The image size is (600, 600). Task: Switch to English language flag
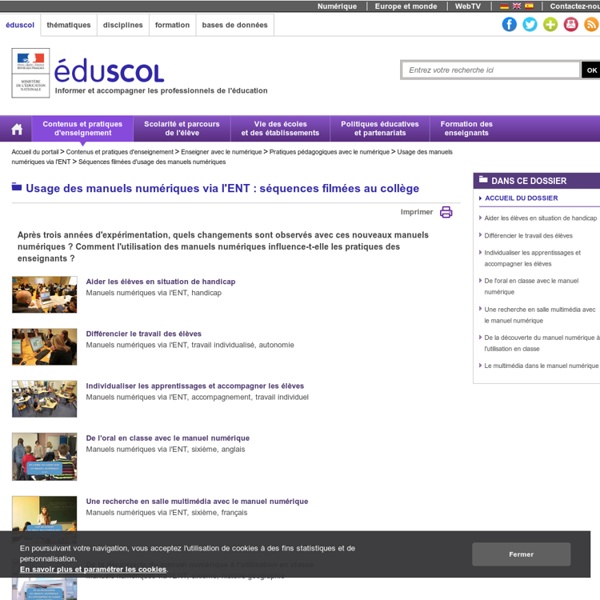coord(517,6)
